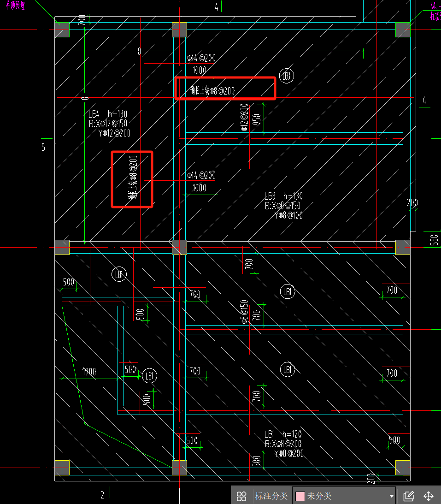Select the '550' dimension text
Viewport: 441px width, 504px height.
(434, 240)
